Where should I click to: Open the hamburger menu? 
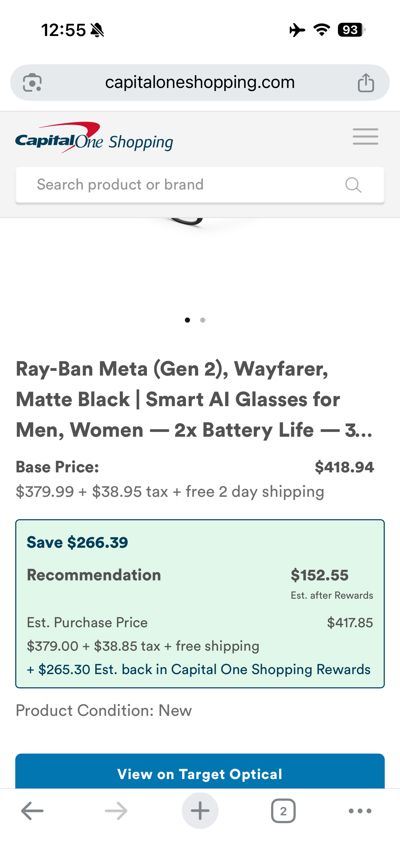click(365, 137)
